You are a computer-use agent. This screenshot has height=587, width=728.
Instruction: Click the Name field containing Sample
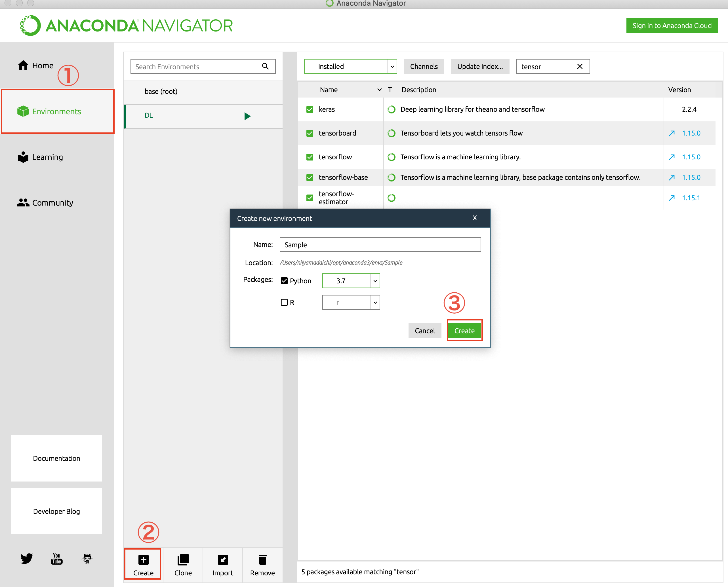click(x=380, y=244)
